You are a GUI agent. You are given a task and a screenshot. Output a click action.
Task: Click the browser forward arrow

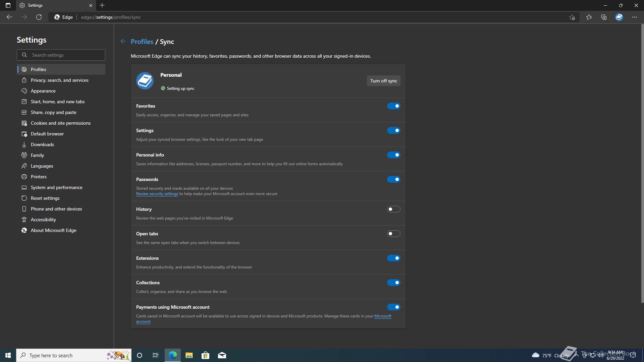click(24, 17)
